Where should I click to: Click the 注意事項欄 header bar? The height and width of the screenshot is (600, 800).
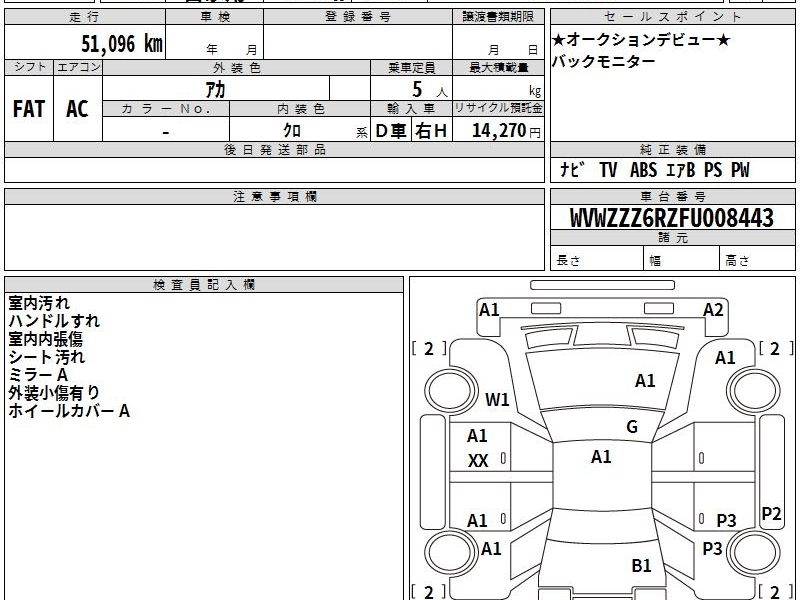274,197
